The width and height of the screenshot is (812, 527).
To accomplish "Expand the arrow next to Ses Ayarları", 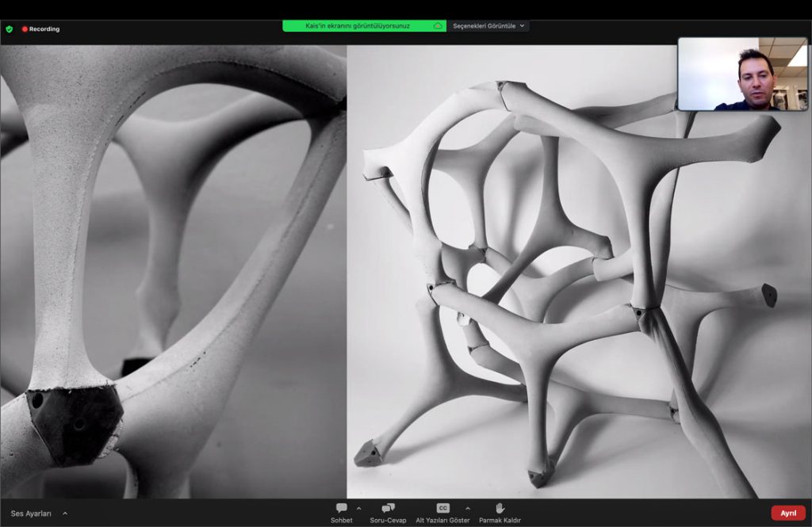I will (65, 514).
